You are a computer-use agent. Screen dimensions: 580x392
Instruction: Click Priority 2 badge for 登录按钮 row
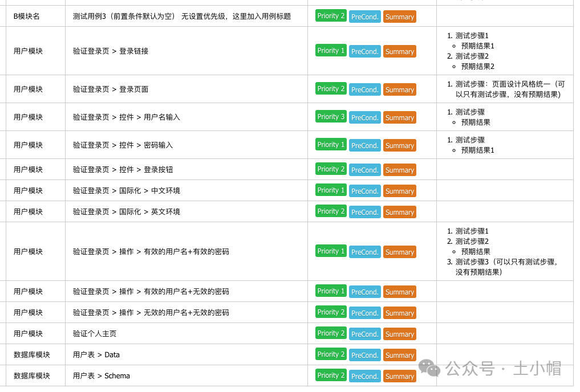coord(331,169)
